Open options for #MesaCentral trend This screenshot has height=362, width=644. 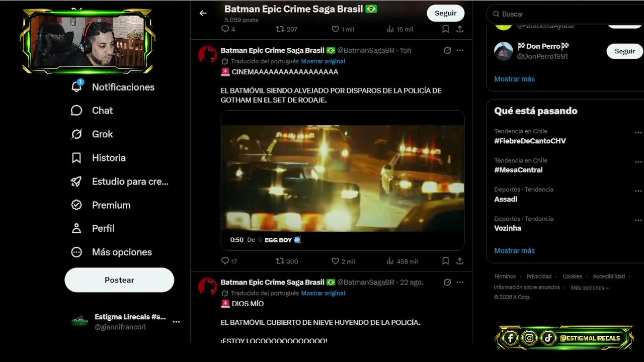coord(638,162)
